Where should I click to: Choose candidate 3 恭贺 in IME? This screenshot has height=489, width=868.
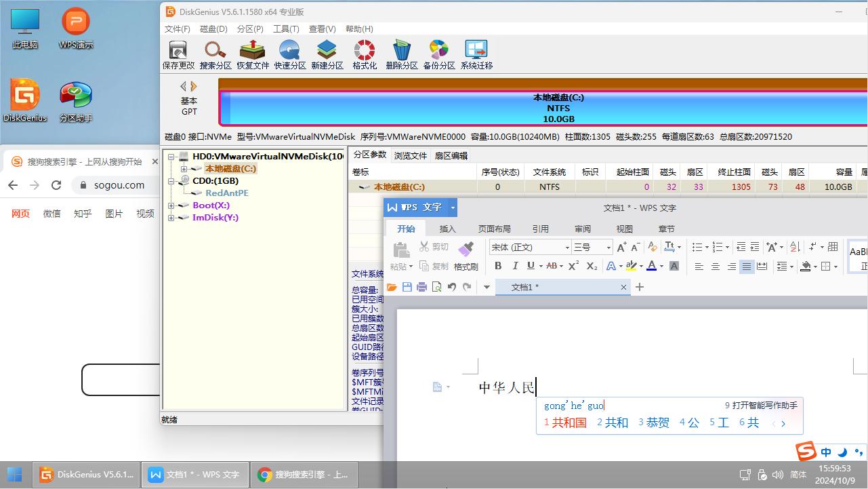point(654,423)
